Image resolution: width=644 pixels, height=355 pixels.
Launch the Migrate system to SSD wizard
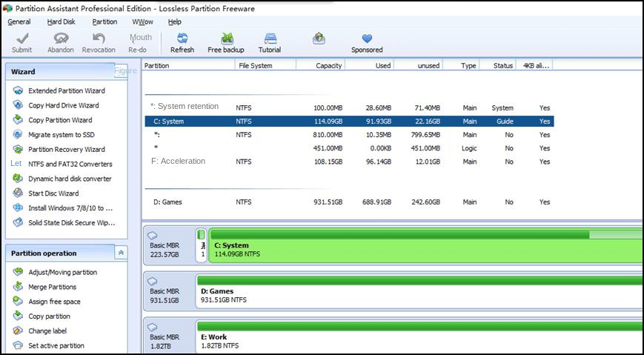[x=61, y=135]
